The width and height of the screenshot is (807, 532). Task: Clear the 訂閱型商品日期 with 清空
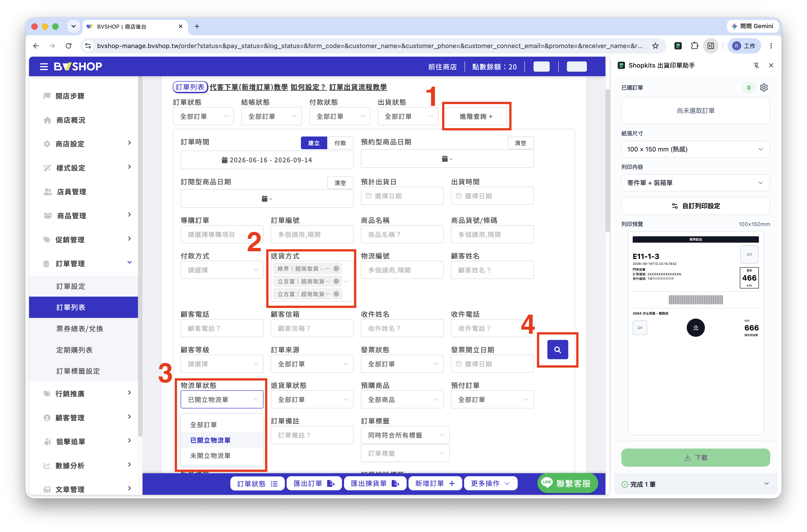(x=340, y=183)
